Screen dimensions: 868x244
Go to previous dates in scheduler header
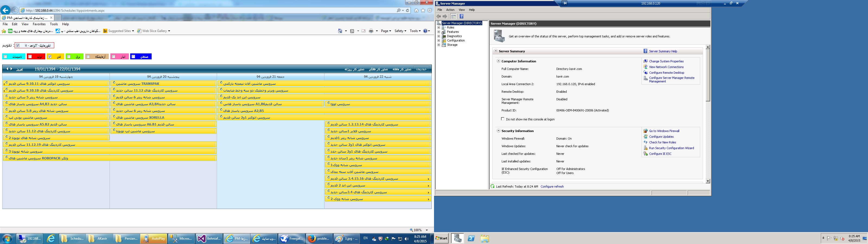click(x=7, y=69)
